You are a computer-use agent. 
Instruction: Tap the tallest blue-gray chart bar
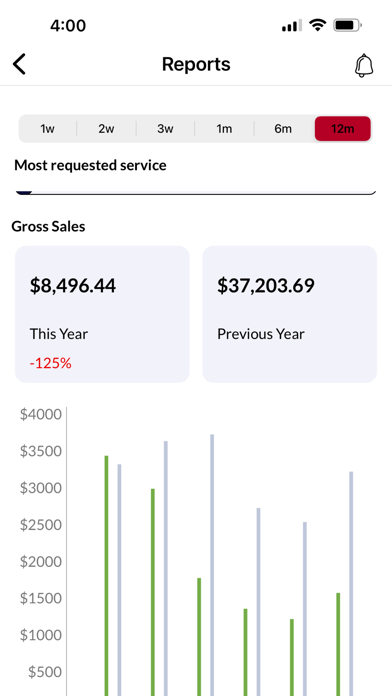point(212,565)
